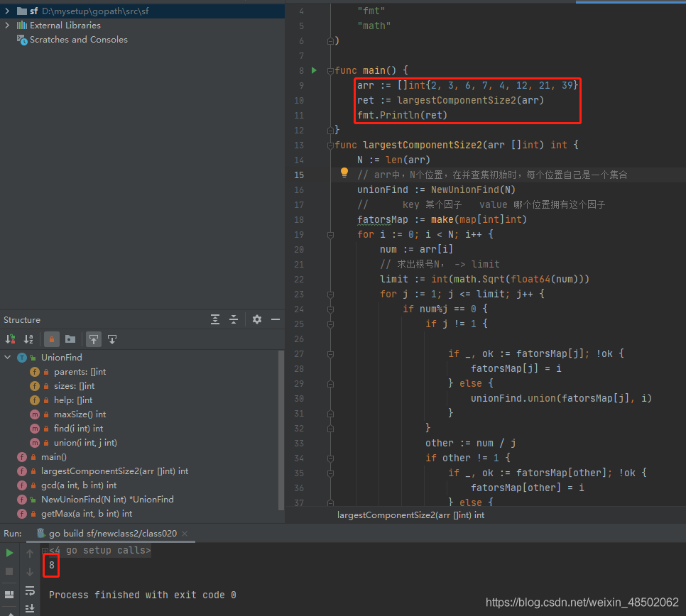Click the UnionFind type label
Screen dimensions: 686x616
pyautogui.click(x=62, y=357)
